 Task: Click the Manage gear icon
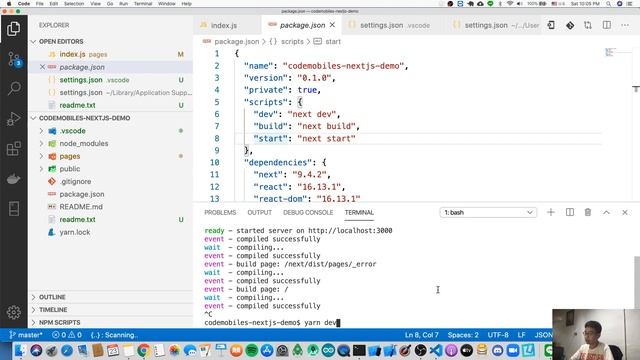tap(13, 312)
